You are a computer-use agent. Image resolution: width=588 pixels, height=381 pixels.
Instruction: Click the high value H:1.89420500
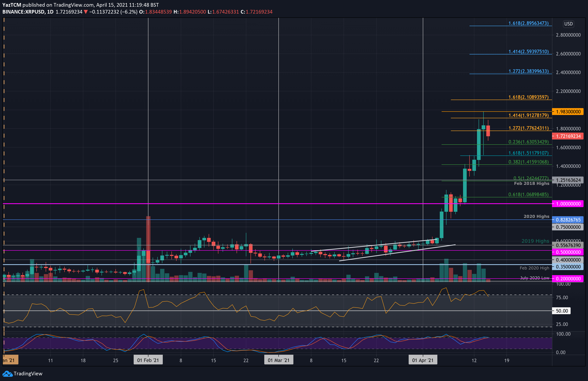[190, 12]
